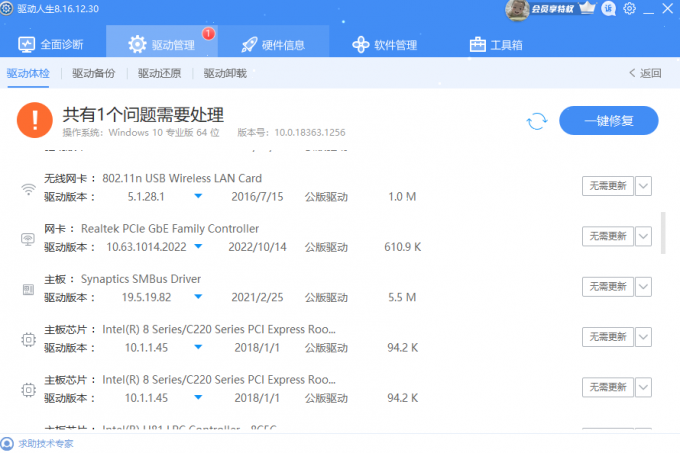Click the 驱动管理 notification badge
The image size is (680, 453).
[x=209, y=33]
